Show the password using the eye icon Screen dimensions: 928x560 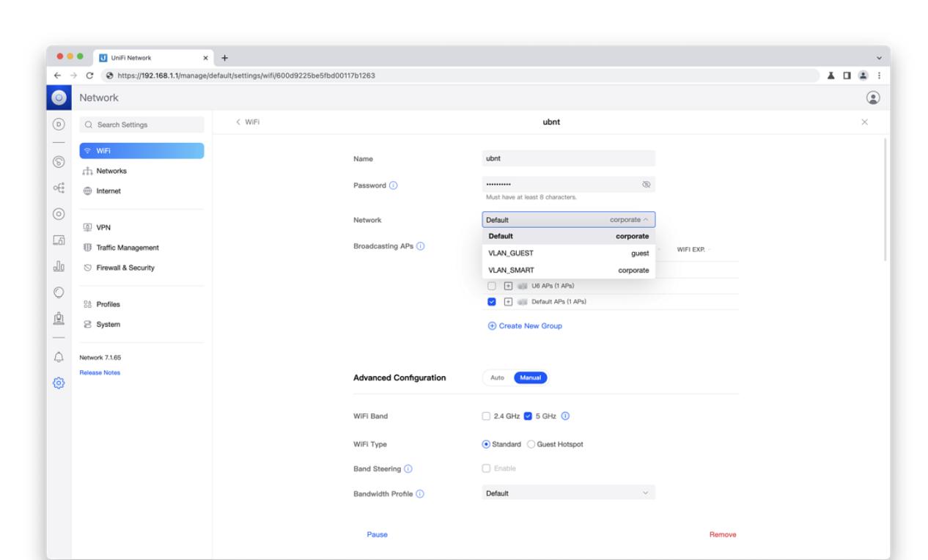tap(646, 185)
